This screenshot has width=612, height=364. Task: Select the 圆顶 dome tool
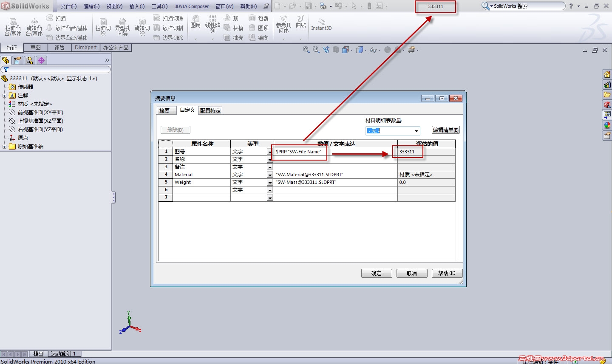click(x=259, y=28)
